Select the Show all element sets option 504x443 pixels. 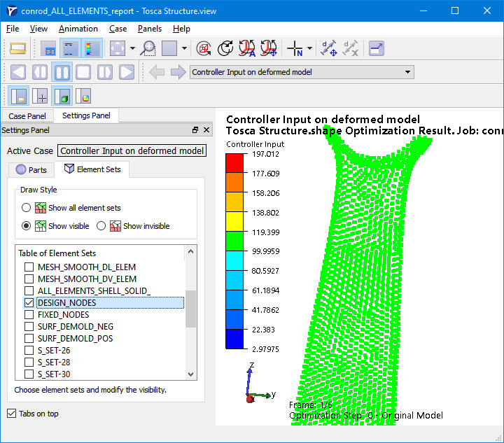point(27,208)
